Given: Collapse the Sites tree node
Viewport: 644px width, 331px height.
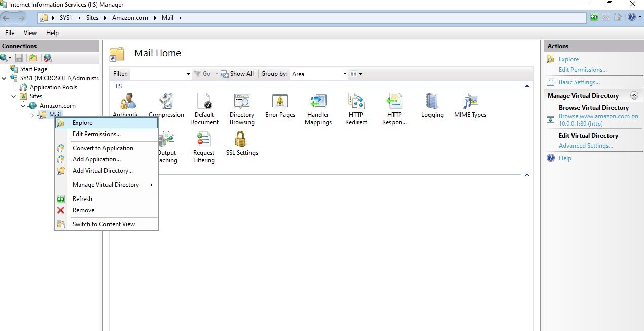Looking at the screenshot, I should click(14, 96).
